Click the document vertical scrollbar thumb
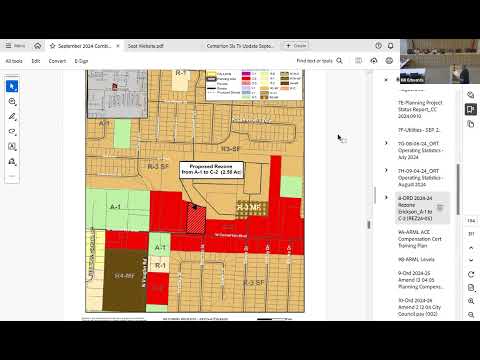This screenshot has height=360, width=480. [369, 224]
